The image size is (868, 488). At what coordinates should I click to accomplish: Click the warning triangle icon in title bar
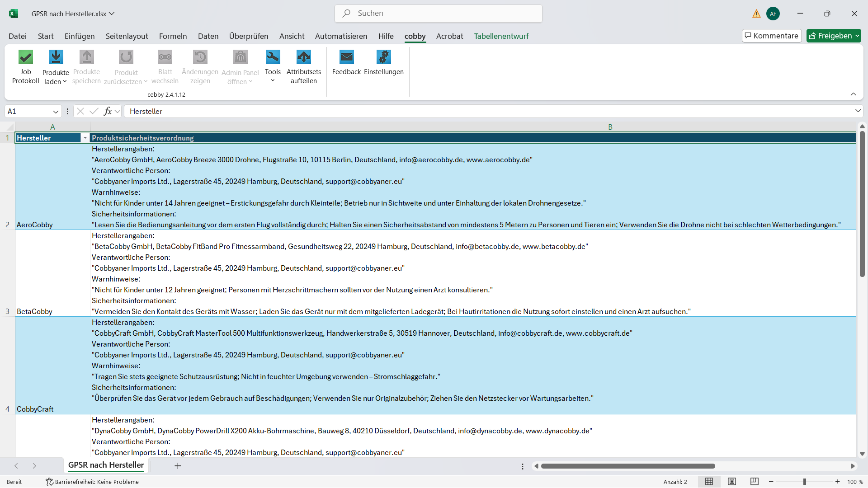click(x=756, y=14)
